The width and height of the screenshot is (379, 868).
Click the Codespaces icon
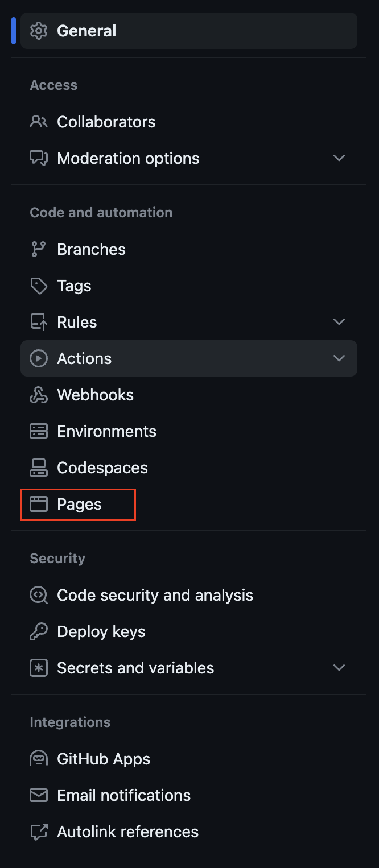39,468
